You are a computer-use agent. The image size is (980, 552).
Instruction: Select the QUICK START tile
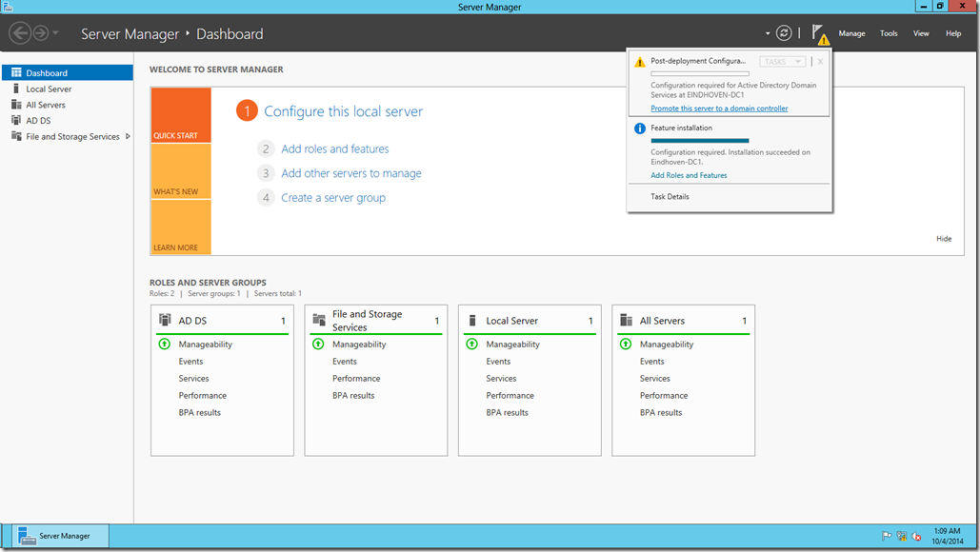point(181,115)
